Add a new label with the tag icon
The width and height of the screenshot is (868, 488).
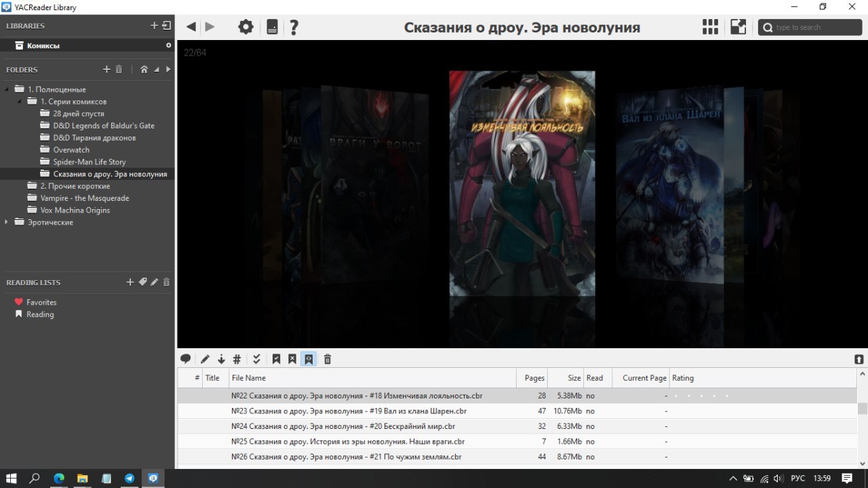click(x=142, y=282)
